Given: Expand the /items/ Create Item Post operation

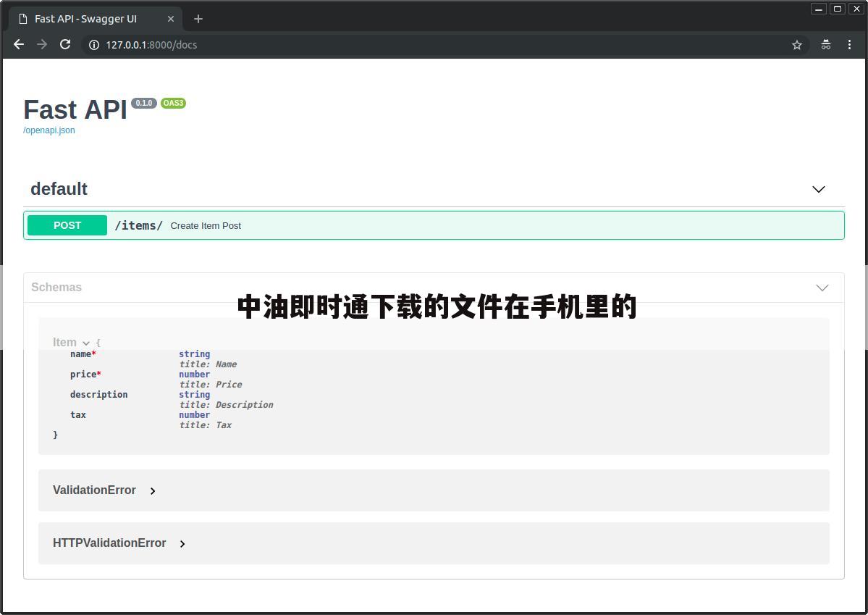Looking at the screenshot, I should [434, 225].
